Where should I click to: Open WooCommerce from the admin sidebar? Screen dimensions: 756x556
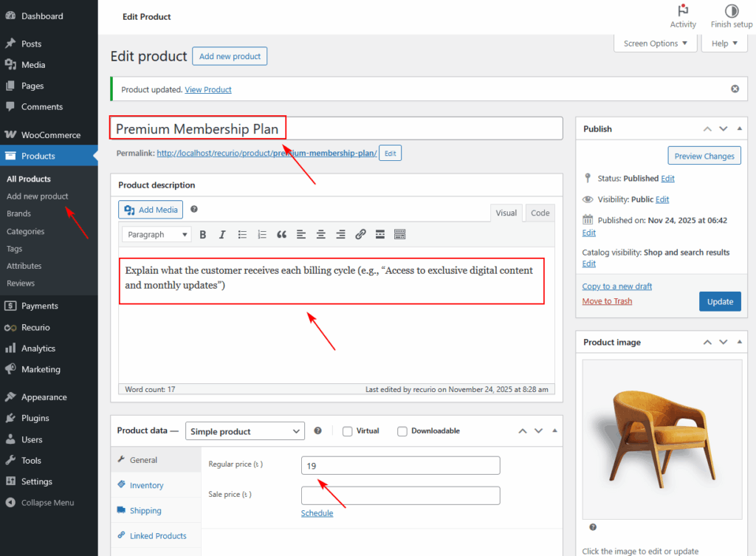pyautogui.click(x=49, y=134)
